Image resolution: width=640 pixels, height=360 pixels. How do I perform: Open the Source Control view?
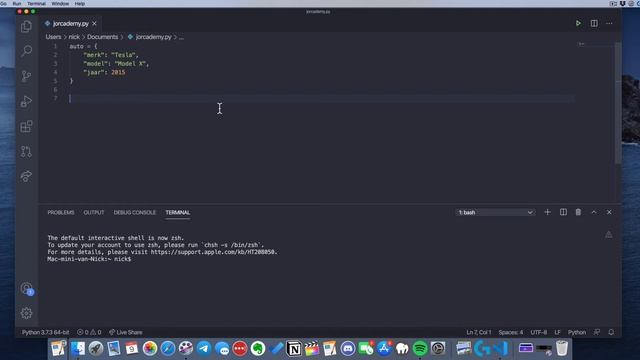click(26, 76)
